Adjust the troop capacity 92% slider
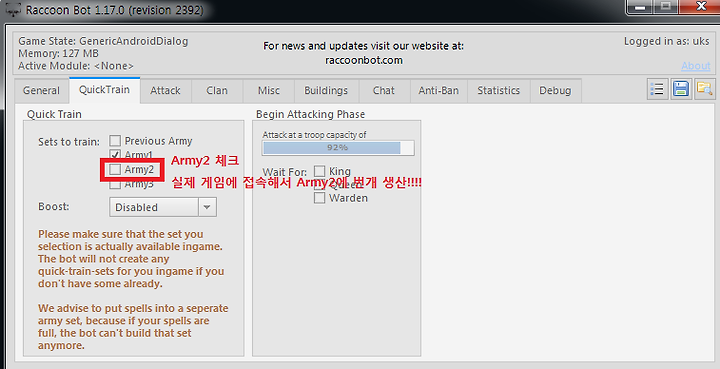 pyautogui.click(x=338, y=148)
